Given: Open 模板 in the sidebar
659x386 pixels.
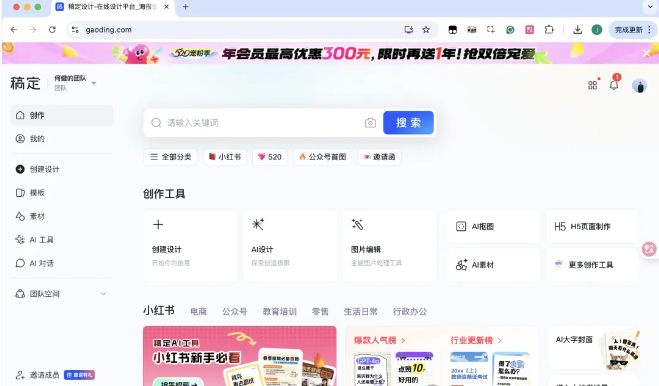Looking at the screenshot, I should pyautogui.click(x=62, y=193).
